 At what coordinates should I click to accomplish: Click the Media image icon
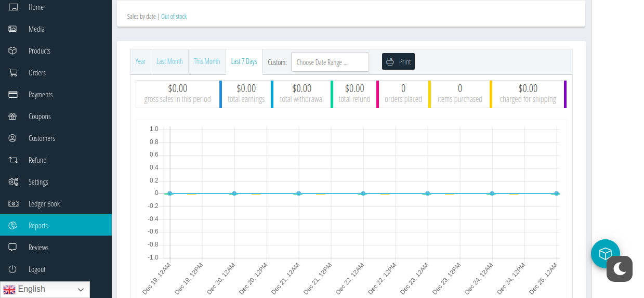click(x=12, y=29)
